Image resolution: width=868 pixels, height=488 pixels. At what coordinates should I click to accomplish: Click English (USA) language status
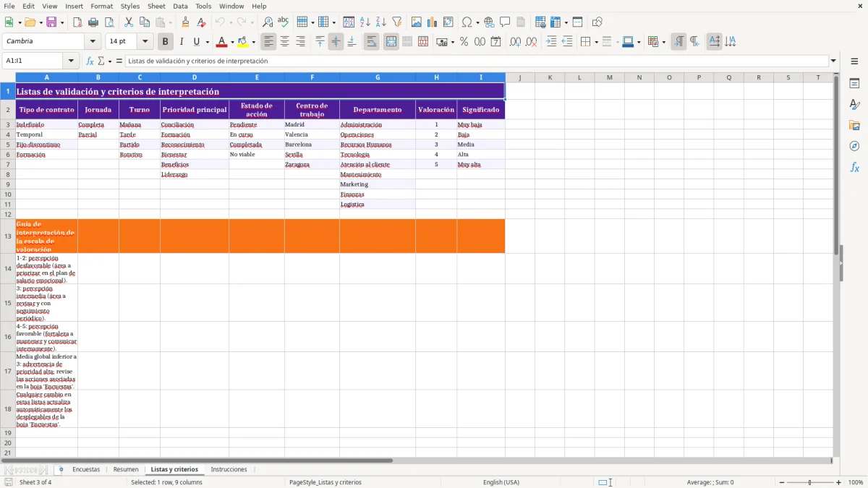pos(501,482)
